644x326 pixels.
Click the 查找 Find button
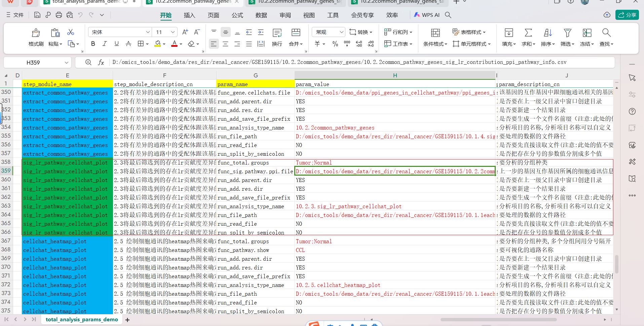(x=606, y=38)
